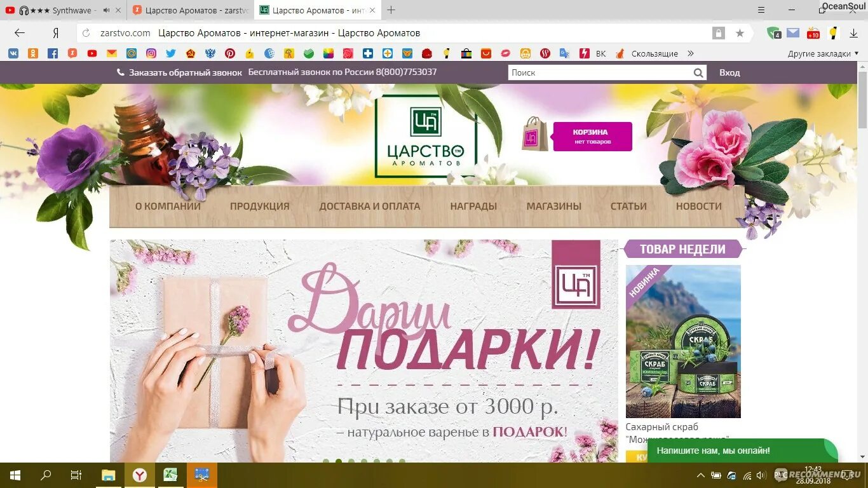Viewport: 868px width, 488px height.
Task: Open File Explorer from taskbar
Action: click(109, 475)
